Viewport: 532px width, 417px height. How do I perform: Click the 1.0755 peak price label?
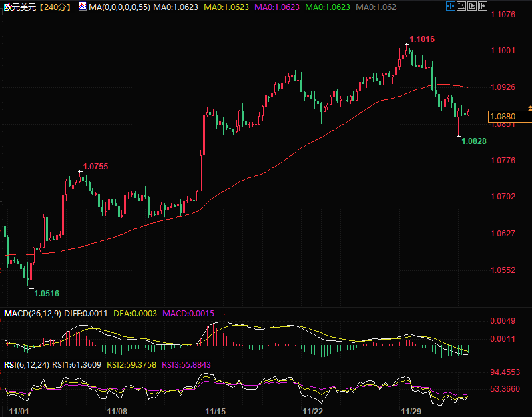(95, 166)
